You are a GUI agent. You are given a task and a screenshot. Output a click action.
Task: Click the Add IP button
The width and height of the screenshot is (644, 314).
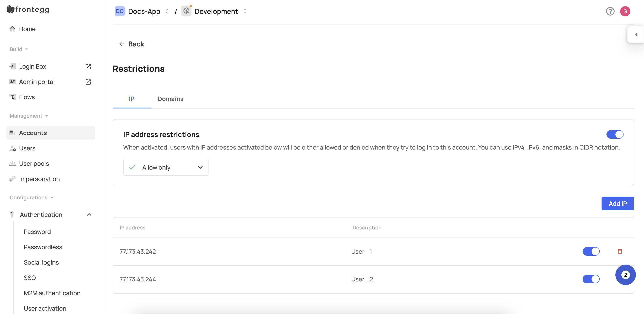pyautogui.click(x=618, y=203)
